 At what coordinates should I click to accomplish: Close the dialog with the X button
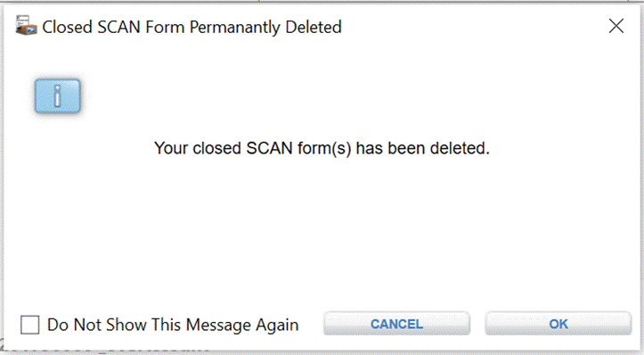tap(616, 27)
